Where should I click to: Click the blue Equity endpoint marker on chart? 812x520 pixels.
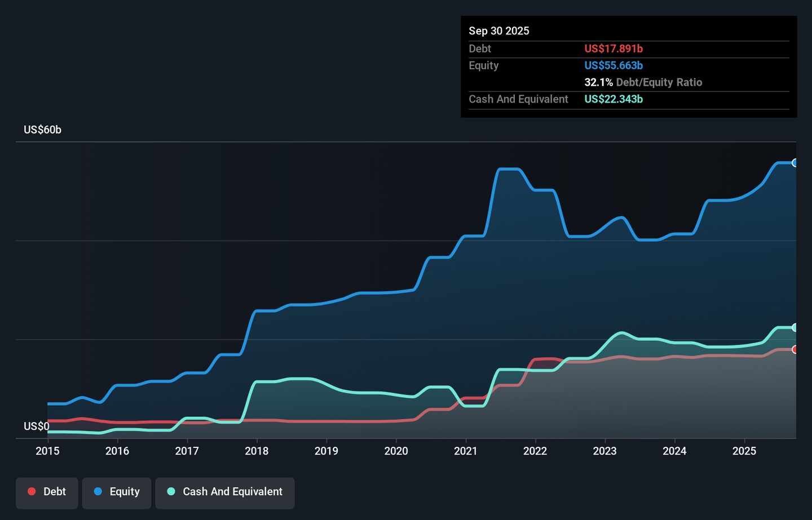click(795, 163)
